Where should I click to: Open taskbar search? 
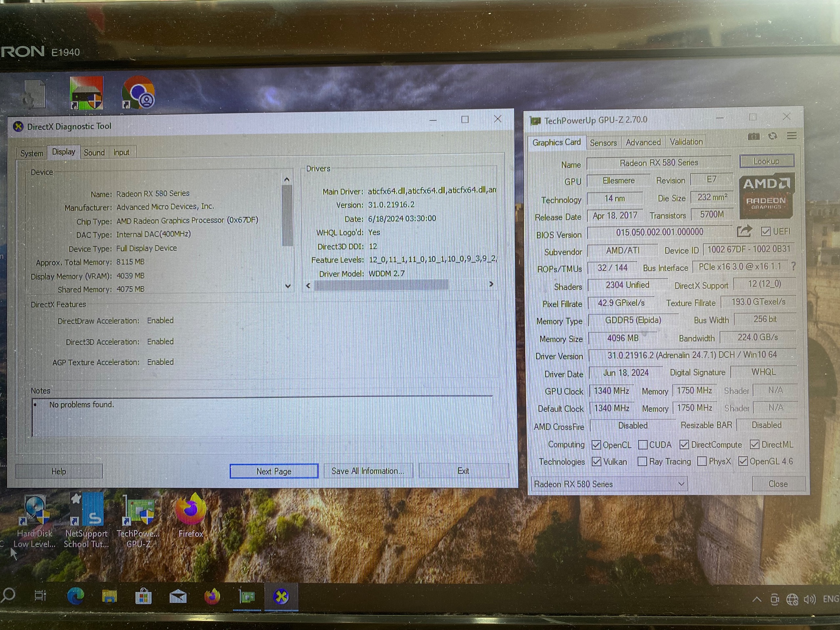click(8, 595)
